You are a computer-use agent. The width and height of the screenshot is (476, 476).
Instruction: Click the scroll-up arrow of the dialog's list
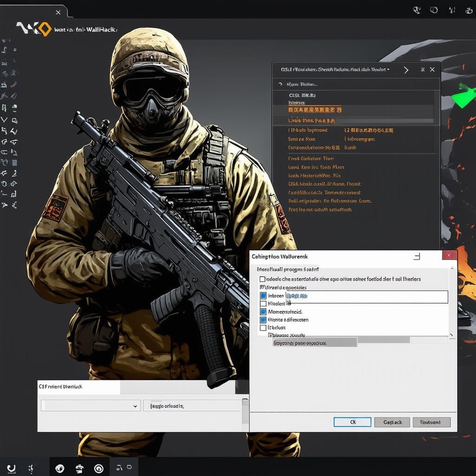(x=451, y=270)
